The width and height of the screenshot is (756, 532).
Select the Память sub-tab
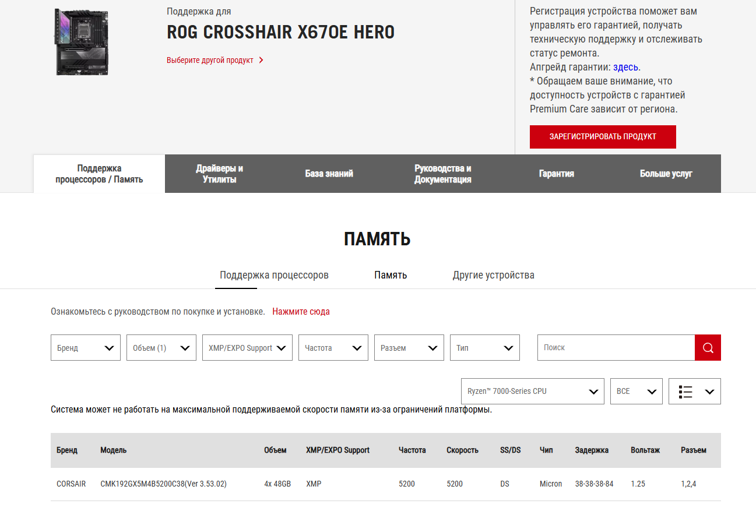click(x=391, y=275)
